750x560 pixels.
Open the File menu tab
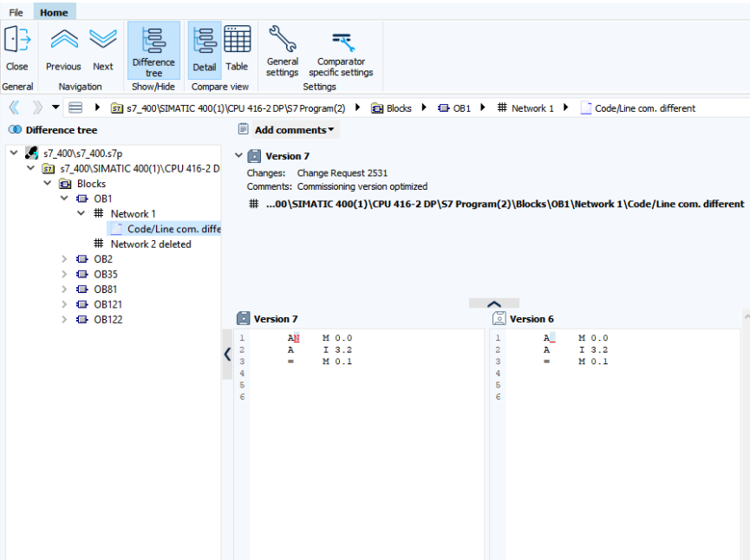[16, 13]
